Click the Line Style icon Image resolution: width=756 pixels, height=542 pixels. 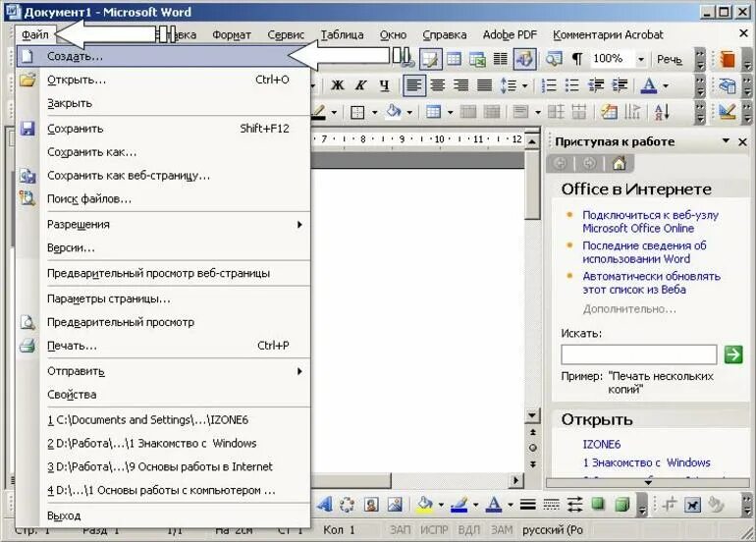tap(528, 505)
